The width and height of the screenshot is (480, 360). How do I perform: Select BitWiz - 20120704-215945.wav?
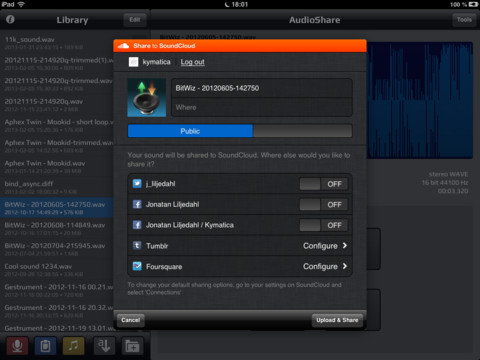57,249
